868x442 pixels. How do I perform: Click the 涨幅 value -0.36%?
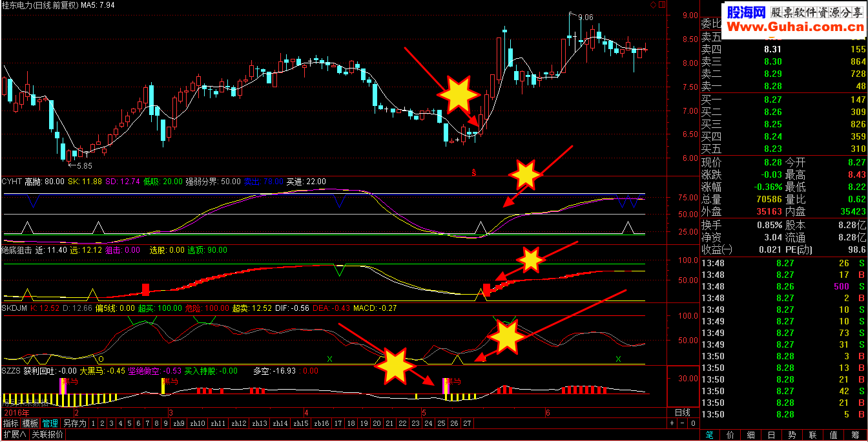point(768,187)
